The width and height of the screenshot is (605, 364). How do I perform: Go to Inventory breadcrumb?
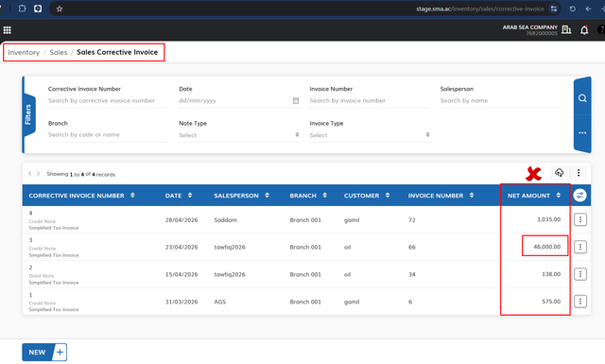coord(24,53)
